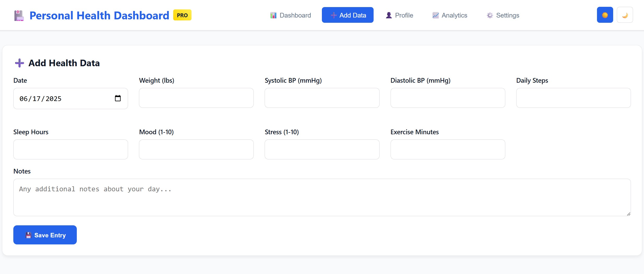
Task: Switch to dark mode using the moon button
Action: (x=624, y=15)
